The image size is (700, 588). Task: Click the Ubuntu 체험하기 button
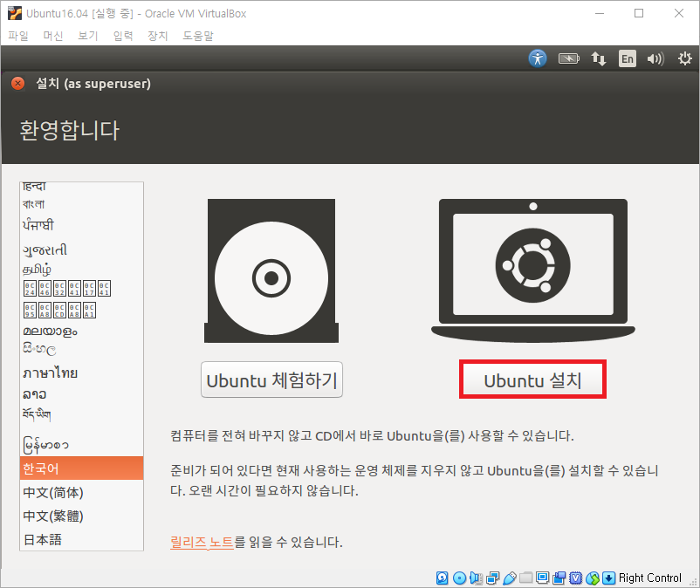[271, 379]
